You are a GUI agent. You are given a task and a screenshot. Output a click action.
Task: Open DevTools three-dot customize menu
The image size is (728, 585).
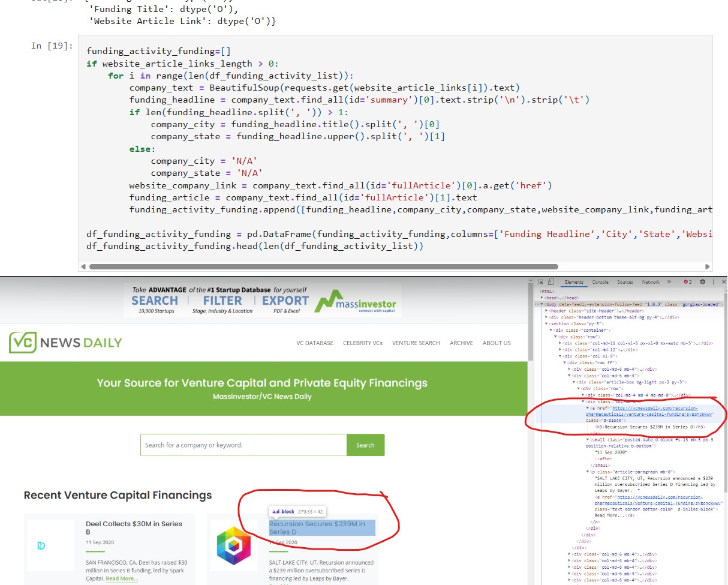point(714,282)
